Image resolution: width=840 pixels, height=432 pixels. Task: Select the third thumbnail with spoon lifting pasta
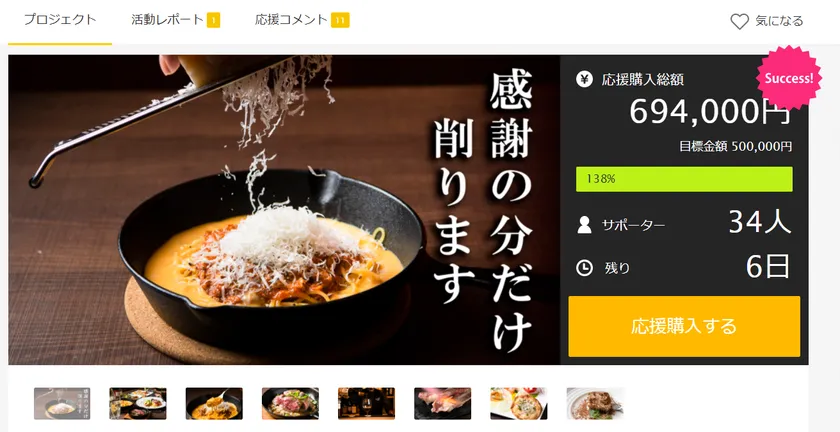pos(214,404)
